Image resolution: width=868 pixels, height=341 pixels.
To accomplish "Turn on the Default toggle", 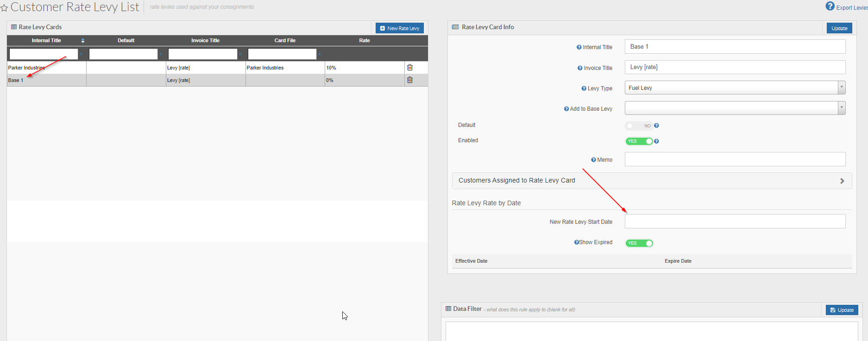I will [639, 126].
